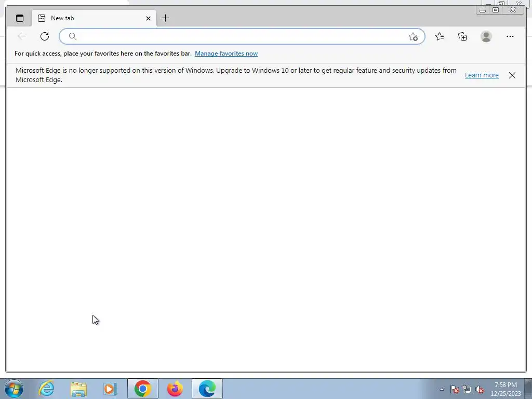Open the tab actions menu icon
The image size is (532, 399).
[20, 18]
